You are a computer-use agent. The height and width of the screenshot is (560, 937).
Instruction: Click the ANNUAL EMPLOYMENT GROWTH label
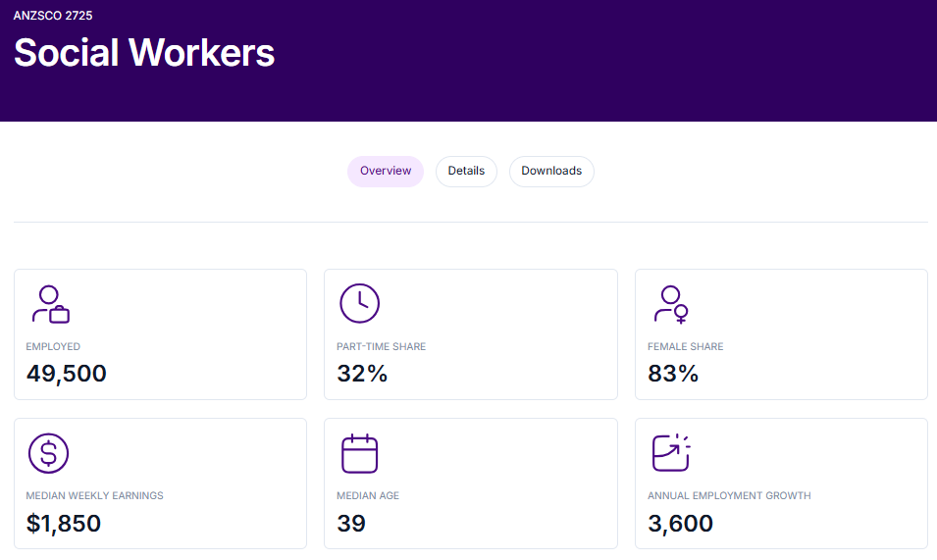point(729,496)
